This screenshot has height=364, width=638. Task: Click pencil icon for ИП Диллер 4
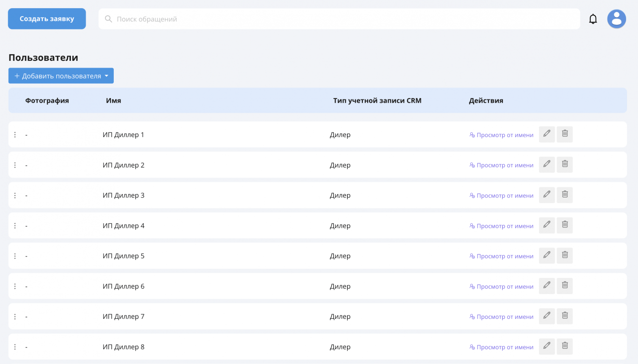(547, 225)
